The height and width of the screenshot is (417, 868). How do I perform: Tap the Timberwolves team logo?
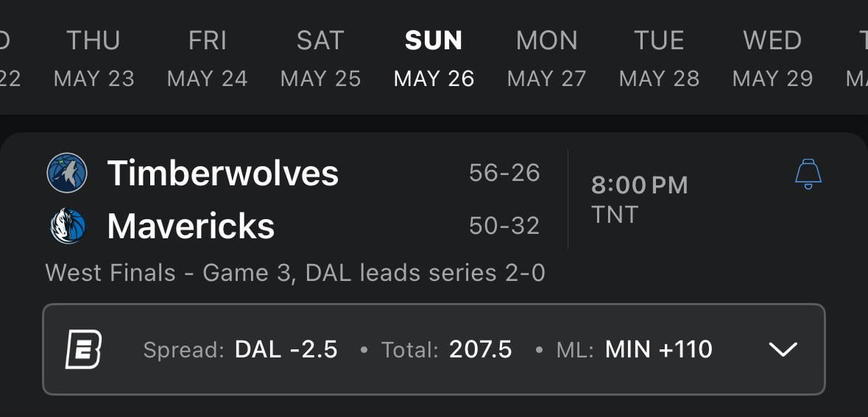pos(67,174)
